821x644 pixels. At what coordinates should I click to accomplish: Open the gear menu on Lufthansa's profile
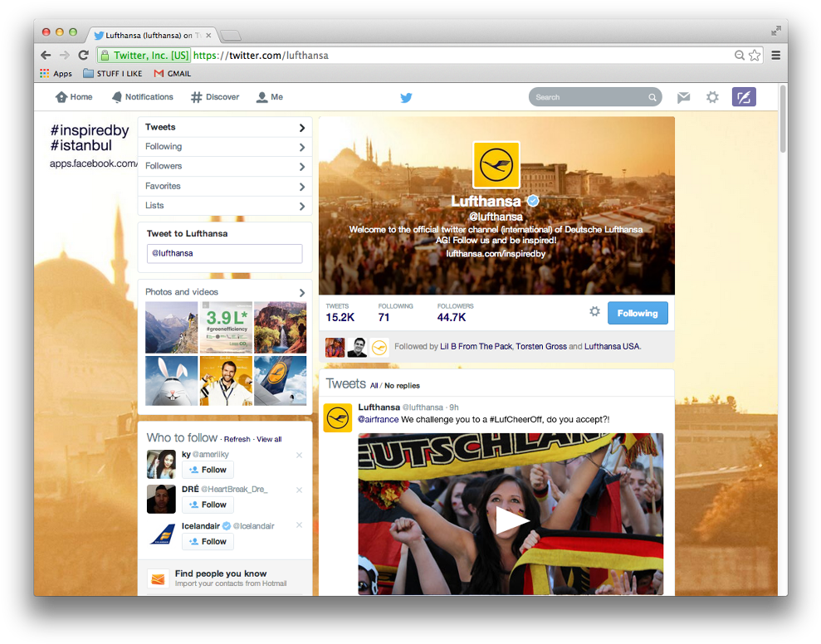click(594, 312)
